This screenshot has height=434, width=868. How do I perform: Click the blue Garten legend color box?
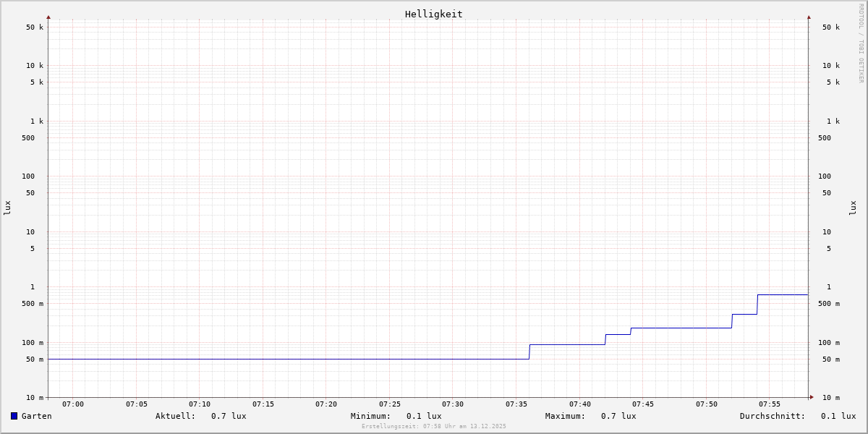click(x=14, y=416)
